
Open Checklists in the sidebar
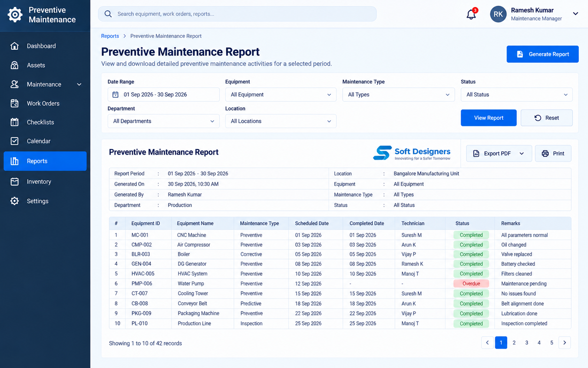(45, 122)
